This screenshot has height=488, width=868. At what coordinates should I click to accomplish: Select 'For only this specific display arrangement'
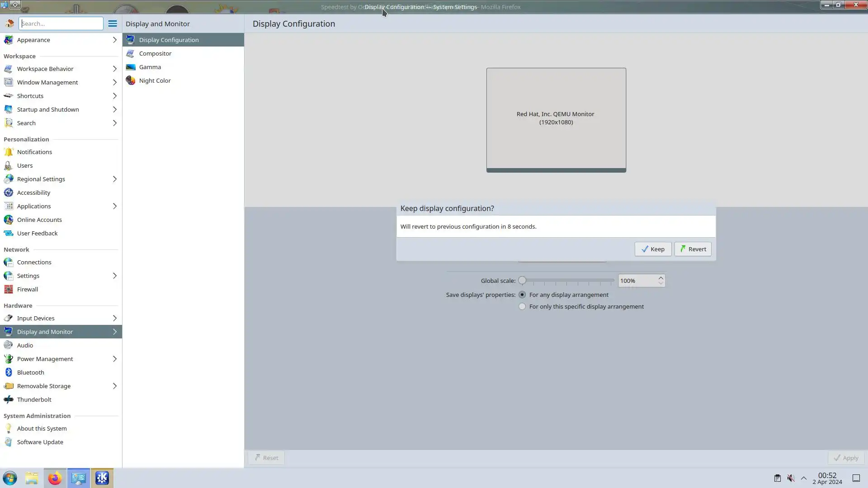point(522,306)
